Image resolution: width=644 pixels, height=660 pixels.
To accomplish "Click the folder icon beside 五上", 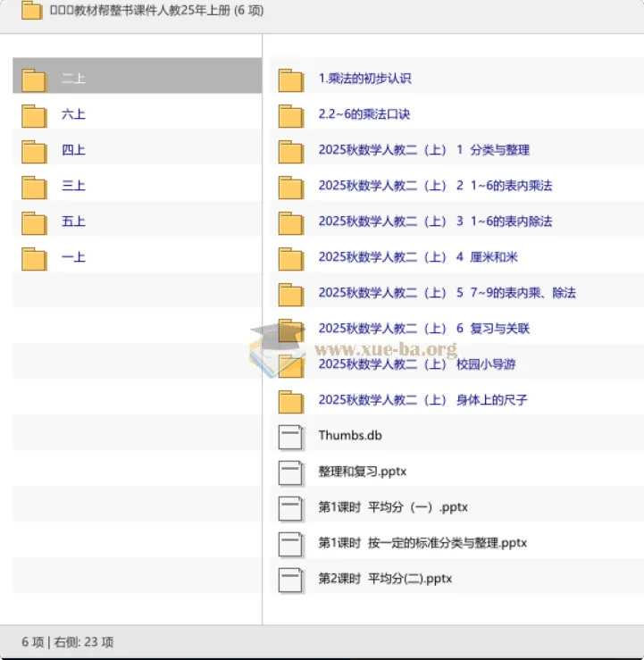I will coord(34,223).
